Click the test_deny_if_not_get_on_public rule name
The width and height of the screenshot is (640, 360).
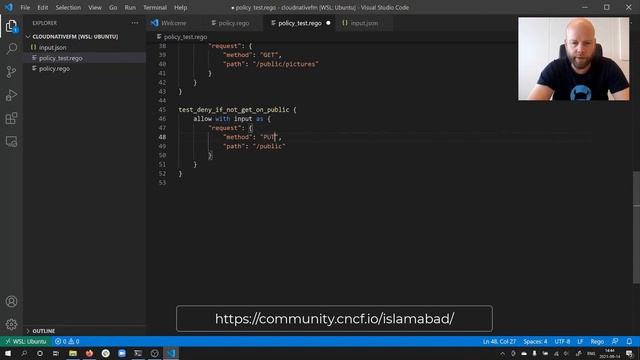(233, 110)
